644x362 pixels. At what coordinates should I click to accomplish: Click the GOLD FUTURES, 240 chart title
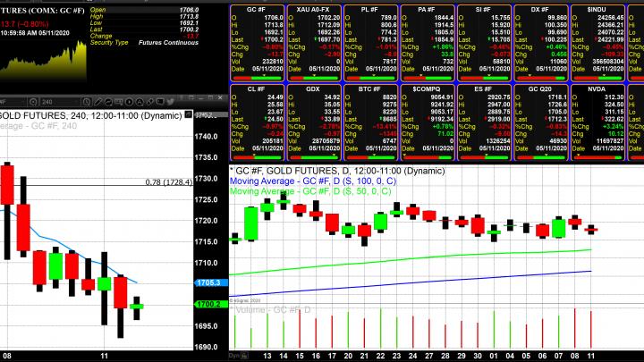tap(90, 115)
